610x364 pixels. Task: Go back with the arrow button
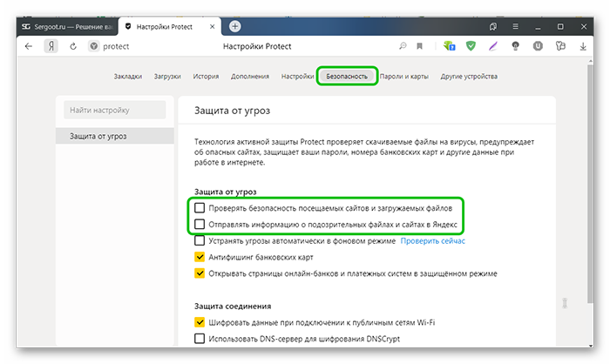[29, 46]
